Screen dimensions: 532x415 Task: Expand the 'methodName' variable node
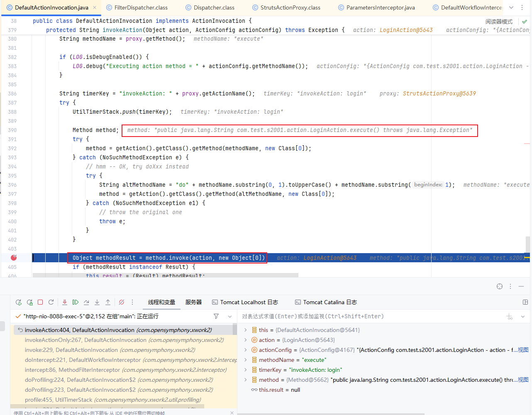click(x=245, y=360)
